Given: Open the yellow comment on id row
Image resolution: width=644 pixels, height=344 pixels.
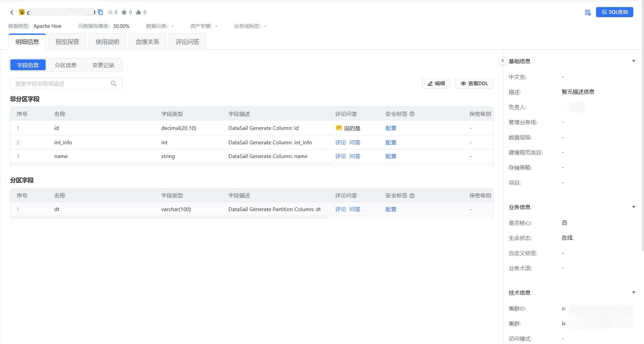Looking at the screenshot, I should coord(339,128).
